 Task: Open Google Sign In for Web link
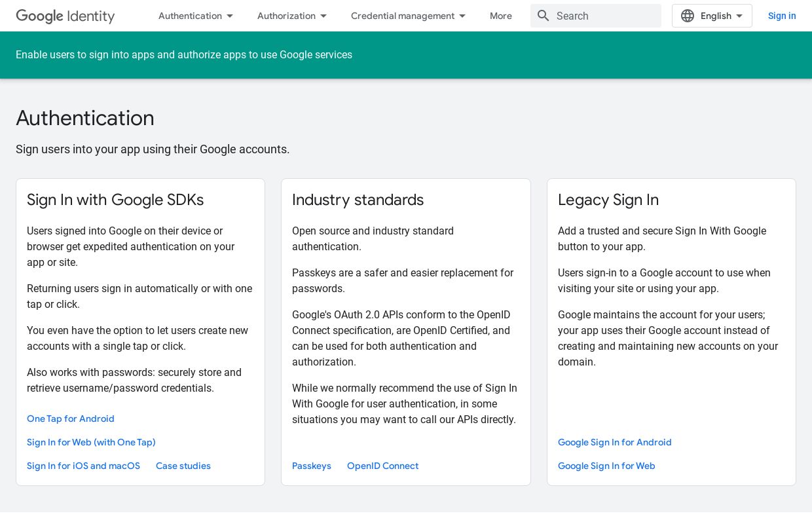[x=606, y=466]
